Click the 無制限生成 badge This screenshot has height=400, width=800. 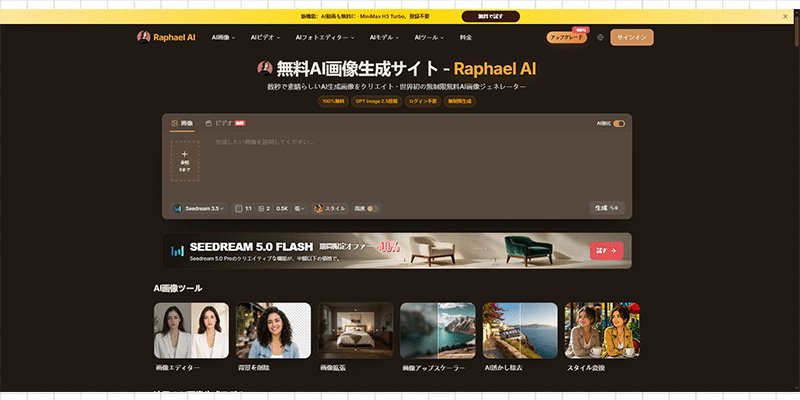click(460, 101)
